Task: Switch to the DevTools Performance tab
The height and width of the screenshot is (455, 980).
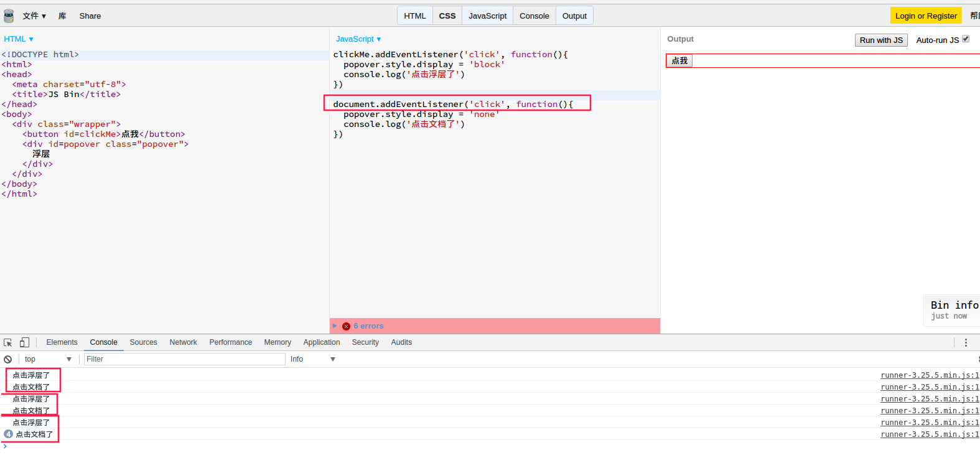Action: [231, 342]
